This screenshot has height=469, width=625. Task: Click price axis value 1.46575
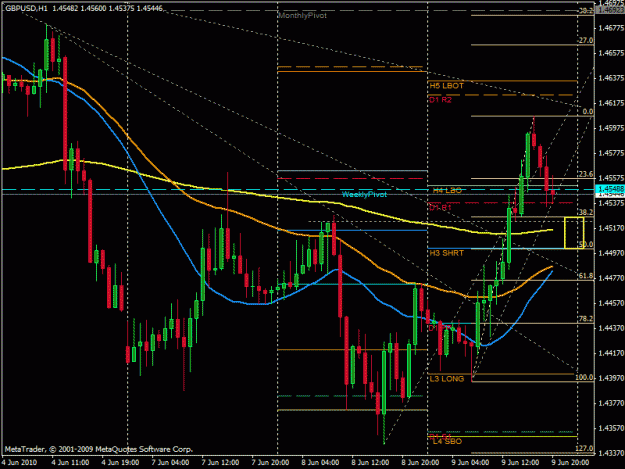[611, 53]
